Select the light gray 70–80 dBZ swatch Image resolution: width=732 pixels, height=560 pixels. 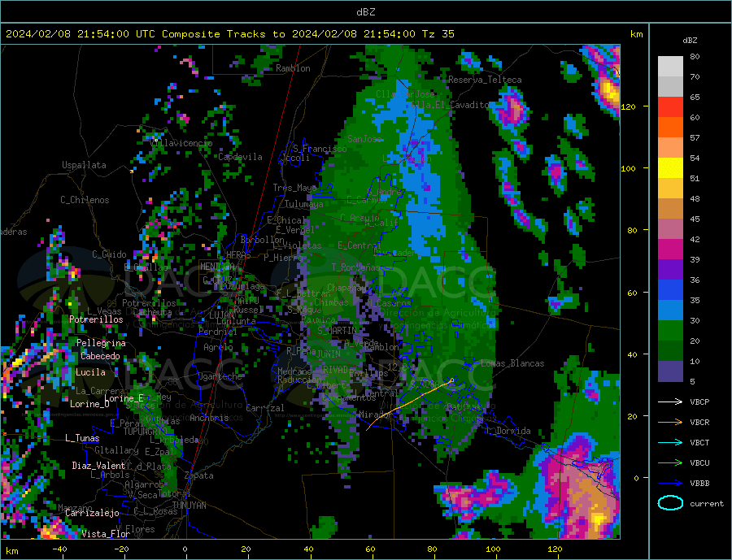click(x=670, y=67)
